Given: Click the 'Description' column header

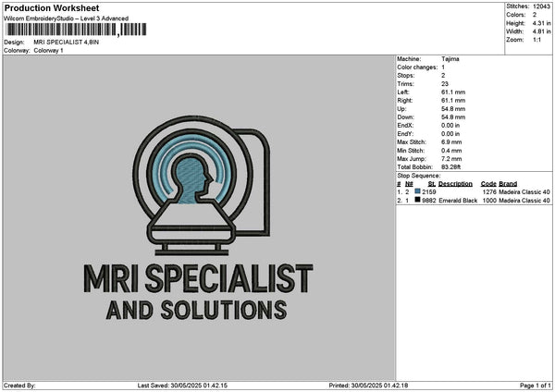Looking at the screenshot, I should coord(455,184).
